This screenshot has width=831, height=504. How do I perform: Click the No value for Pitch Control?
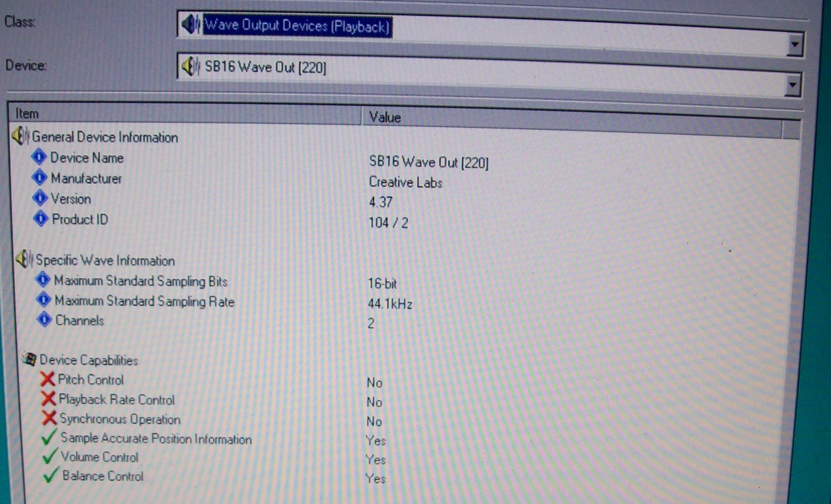click(374, 383)
